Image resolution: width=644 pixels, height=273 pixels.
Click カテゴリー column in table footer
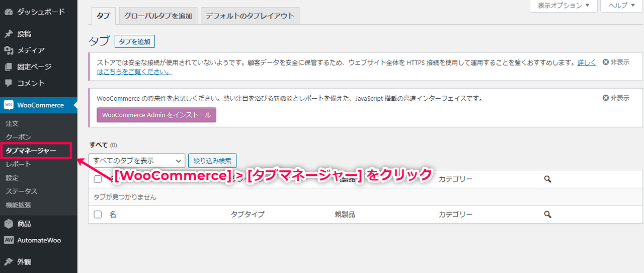tap(455, 214)
